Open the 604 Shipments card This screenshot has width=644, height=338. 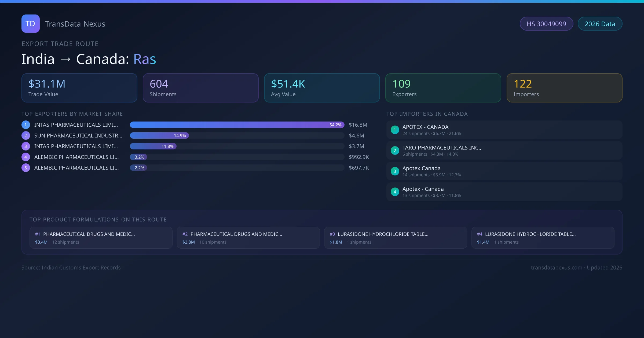tap(200, 88)
